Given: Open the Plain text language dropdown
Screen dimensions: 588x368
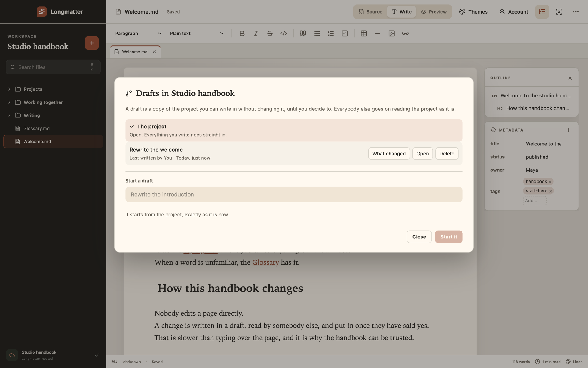Looking at the screenshot, I should [x=197, y=33].
